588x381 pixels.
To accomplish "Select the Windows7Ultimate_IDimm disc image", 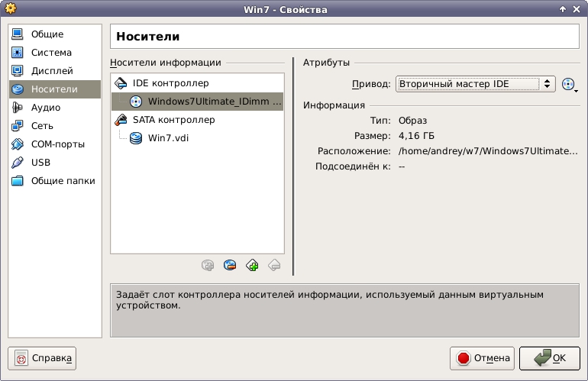I will (x=197, y=102).
